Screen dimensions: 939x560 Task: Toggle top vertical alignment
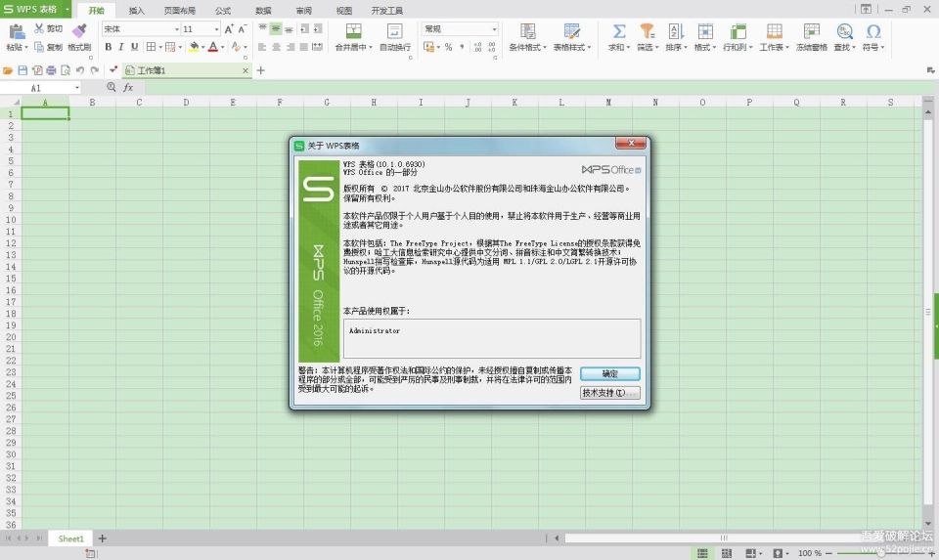(262, 28)
